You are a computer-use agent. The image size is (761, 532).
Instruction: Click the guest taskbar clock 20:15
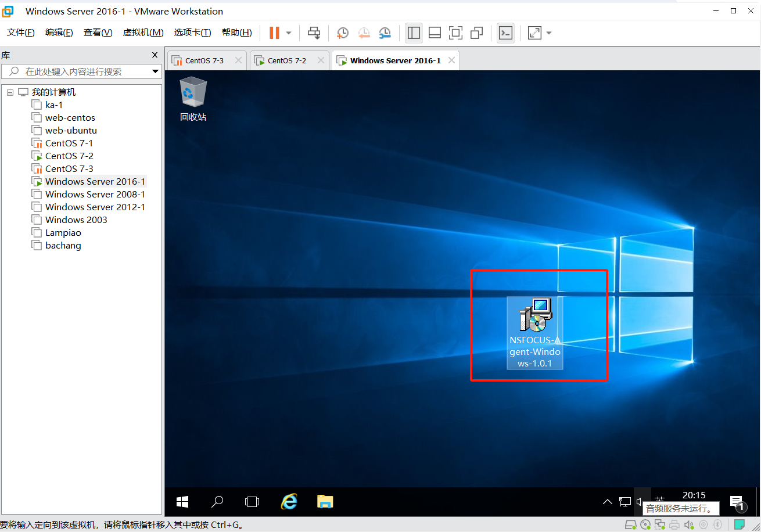coord(694,495)
